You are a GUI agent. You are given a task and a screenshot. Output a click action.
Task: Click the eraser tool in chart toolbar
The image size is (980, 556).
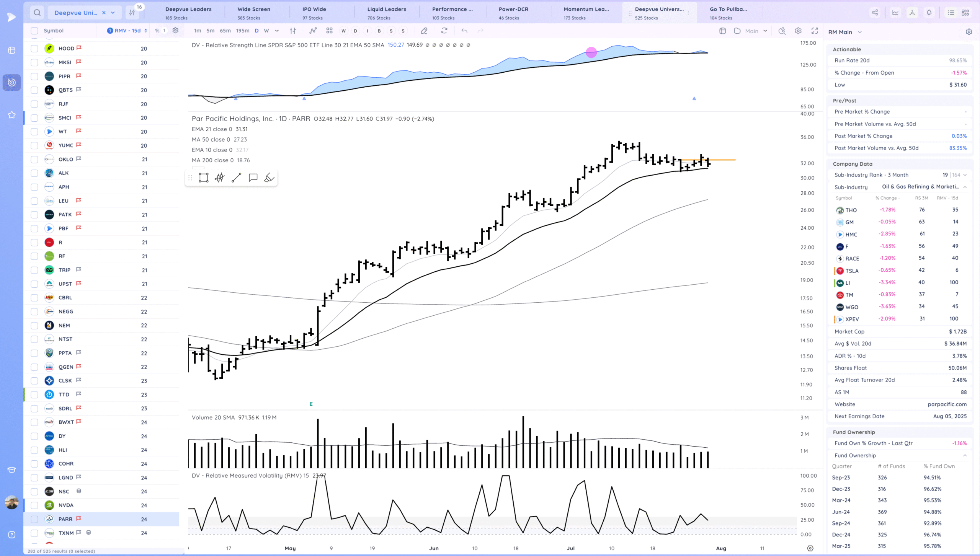pos(424,31)
